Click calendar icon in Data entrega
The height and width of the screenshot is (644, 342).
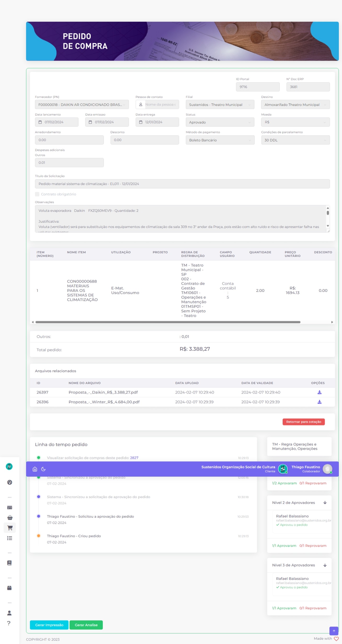pyautogui.click(x=141, y=122)
